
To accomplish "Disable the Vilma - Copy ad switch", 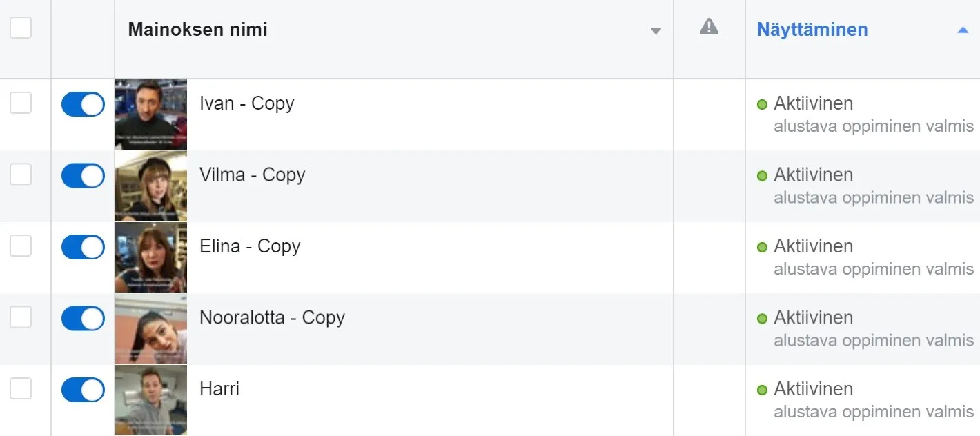I will (83, 175).
